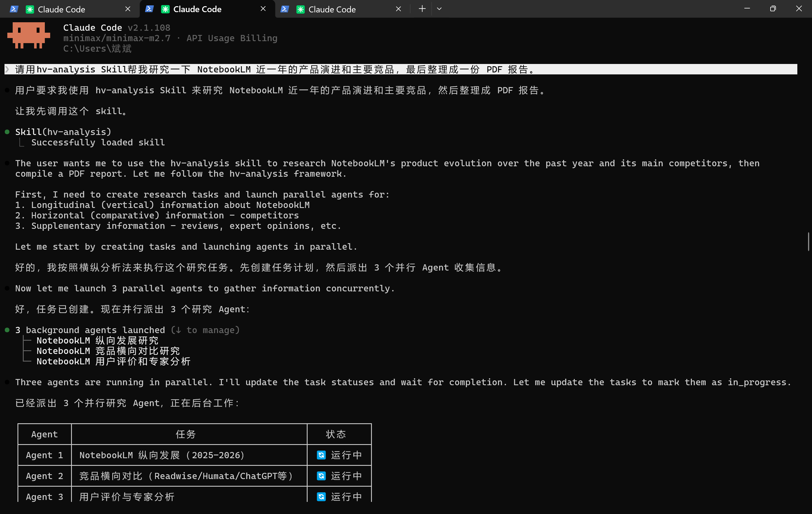Switch to the second Claude Code tab
The image size is (812, 514).
click(x=197, y=9)
